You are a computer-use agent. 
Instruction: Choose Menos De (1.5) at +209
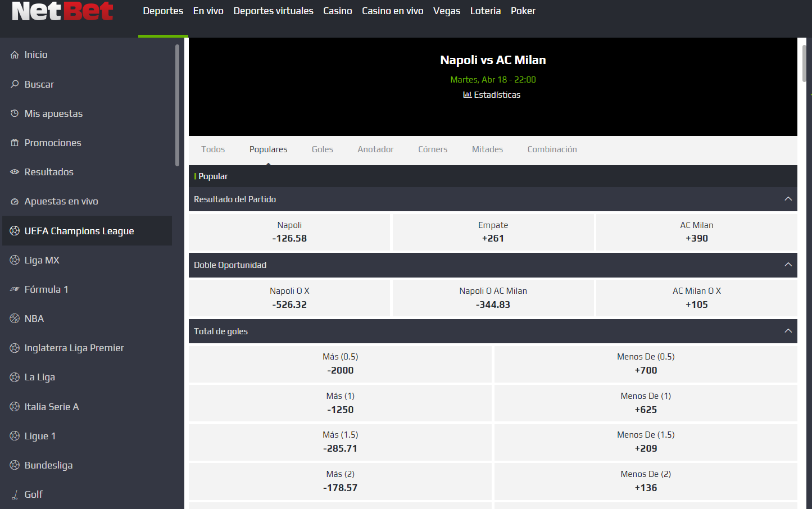coord(646,442)
